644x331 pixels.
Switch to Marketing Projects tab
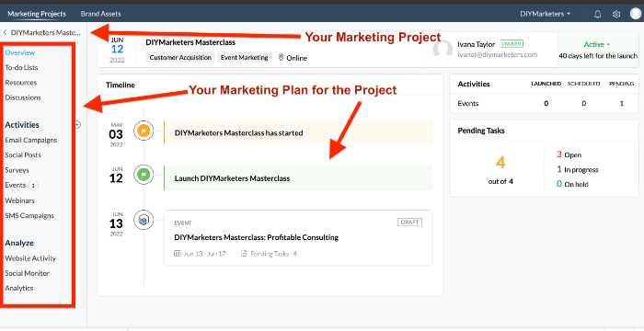(37, 14)
